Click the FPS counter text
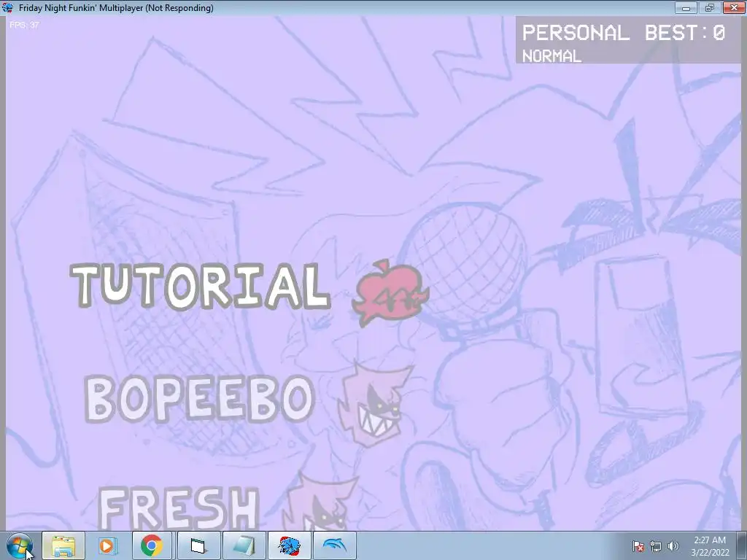Image resolution: width=747 pixels, height=560 pixels. pyautogui.click(x=24, y=25)
